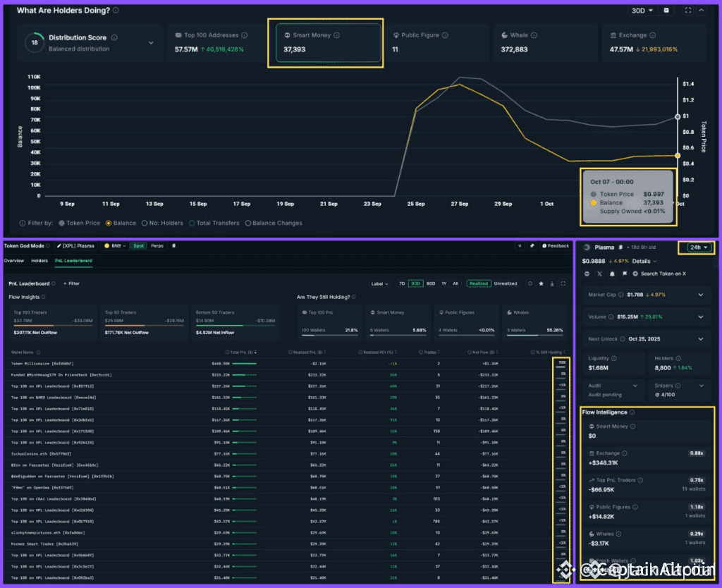The width and height of the screenshot is (722, 588).
Task: Click the flag icon in token panel
Action: 623,273
